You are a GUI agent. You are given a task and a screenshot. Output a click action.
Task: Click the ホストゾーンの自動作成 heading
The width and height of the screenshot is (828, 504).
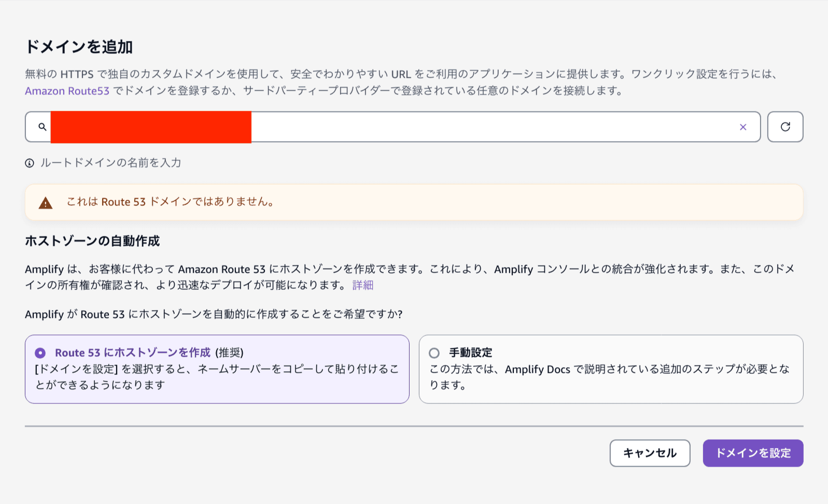(92, 241)
